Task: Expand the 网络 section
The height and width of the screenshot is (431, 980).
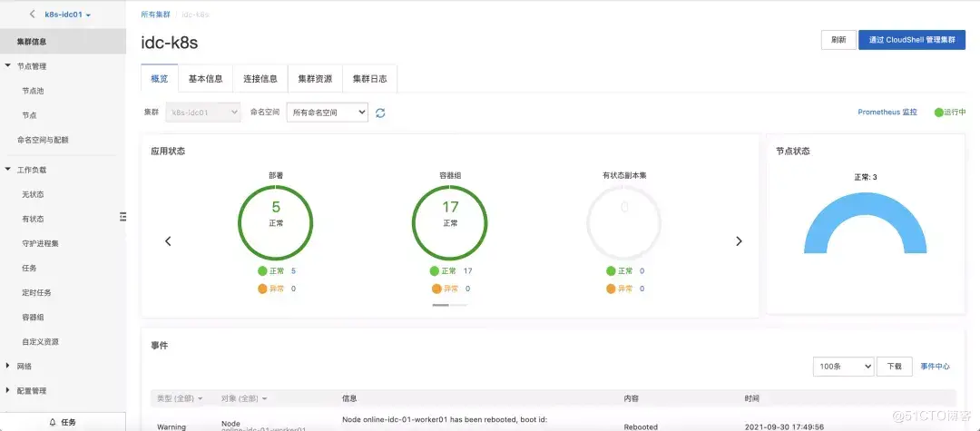Action: pyautogui.click(x=7, y=366)
